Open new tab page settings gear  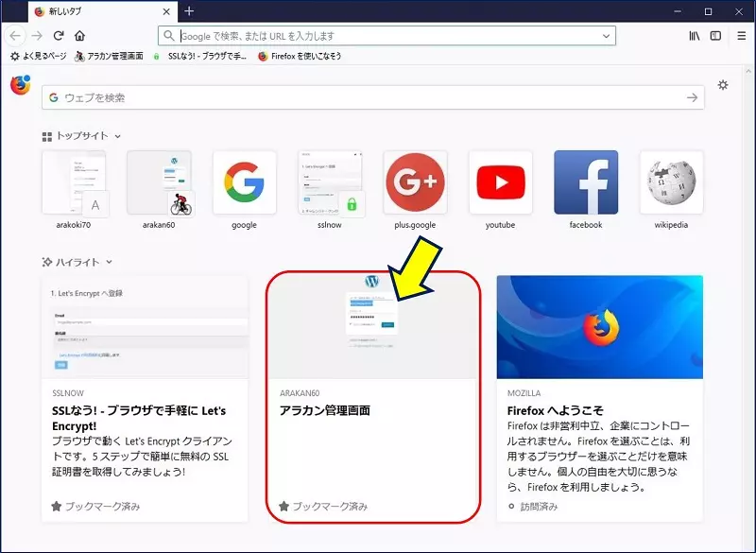click(723, 85)
